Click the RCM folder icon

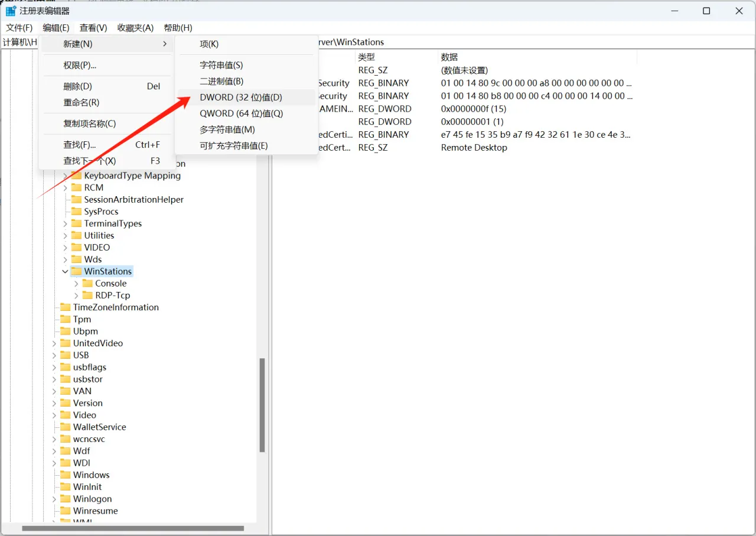coord(76,187)
